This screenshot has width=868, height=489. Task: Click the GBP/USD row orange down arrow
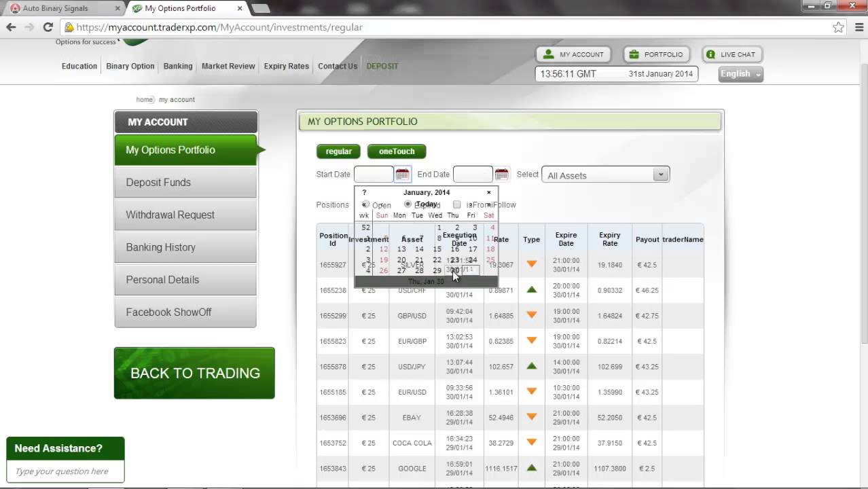(x=532, y=315)
